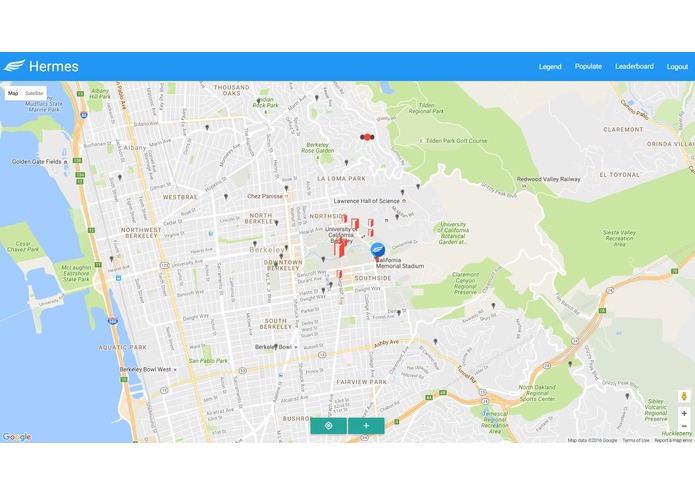The image size is (695, 494).
Task: Click Siesta Valley Recreation Area label
Action: [619, 238]
